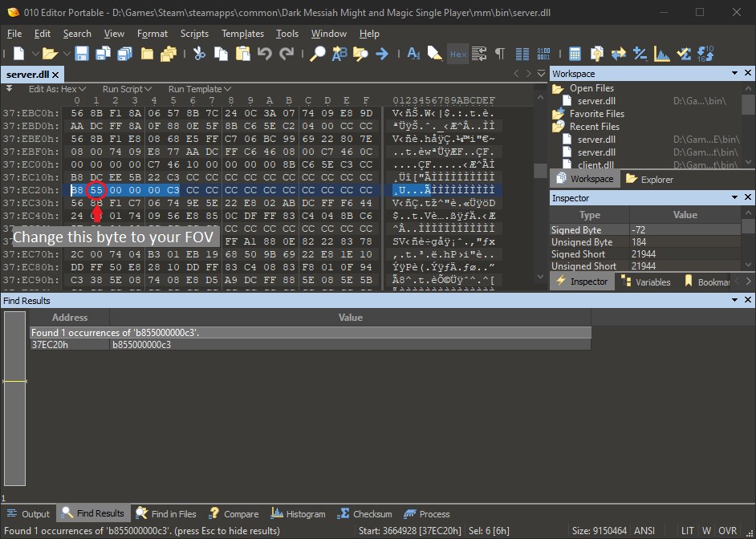Click the Compare files arrows icon
This screenshot has width=756, height=539.
(618, 54)
